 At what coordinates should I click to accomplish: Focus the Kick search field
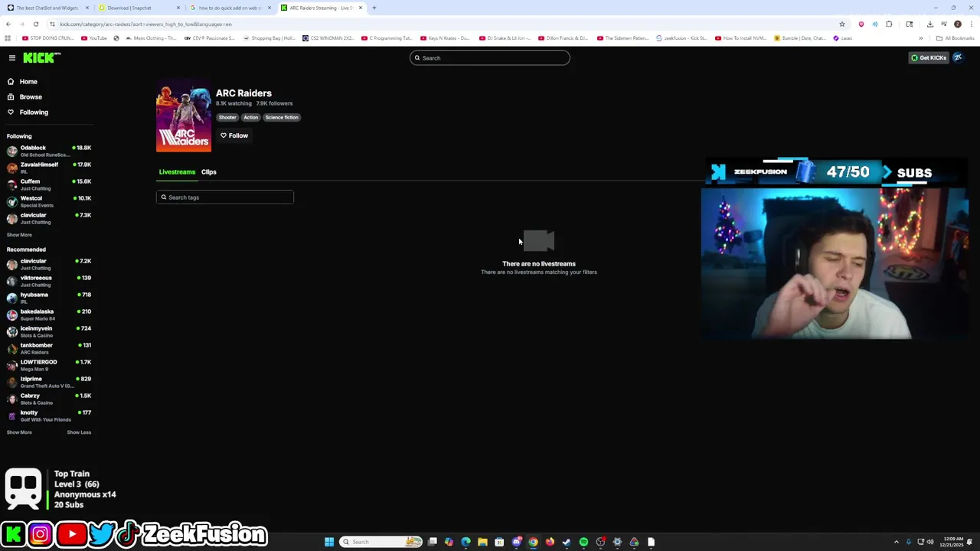point(490,58)
